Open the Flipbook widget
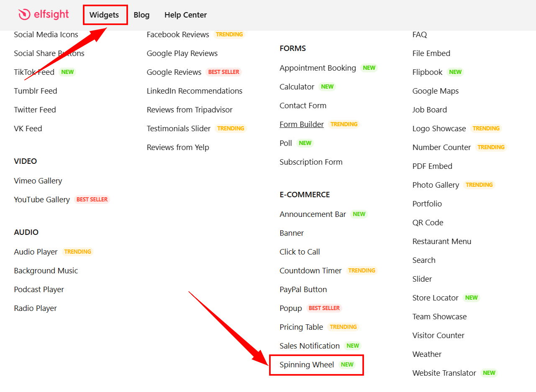This screenshot has width=536, height=392. click(x=427, y=72)
